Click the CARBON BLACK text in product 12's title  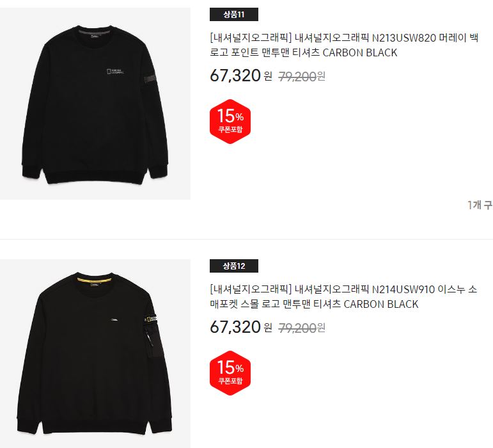click(381, 304)
